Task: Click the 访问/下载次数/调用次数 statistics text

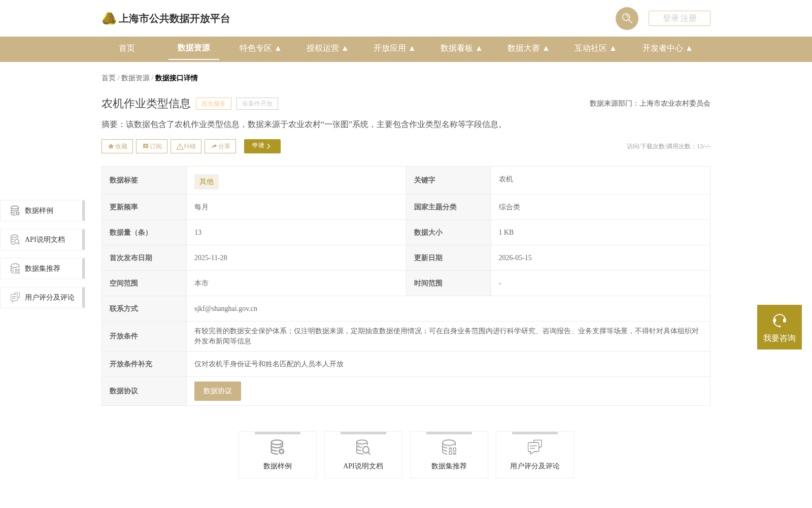Action: [x=668, y=146]
